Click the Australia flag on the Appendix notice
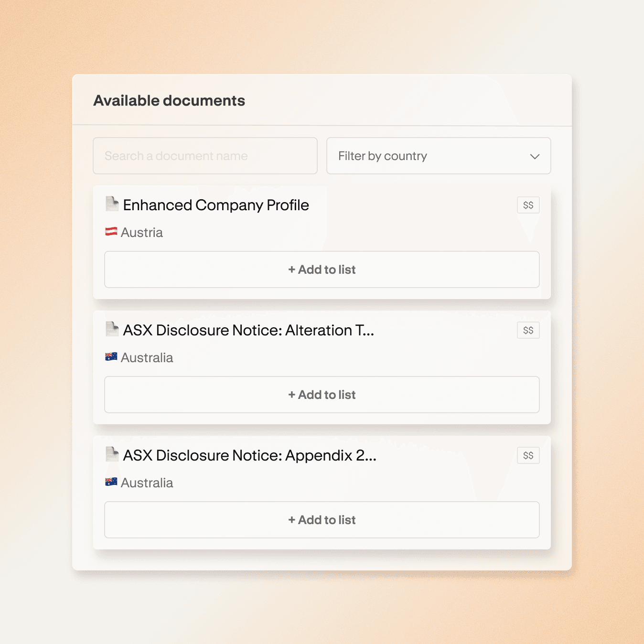Screen dimensions: 644x644 pos(111,482)
